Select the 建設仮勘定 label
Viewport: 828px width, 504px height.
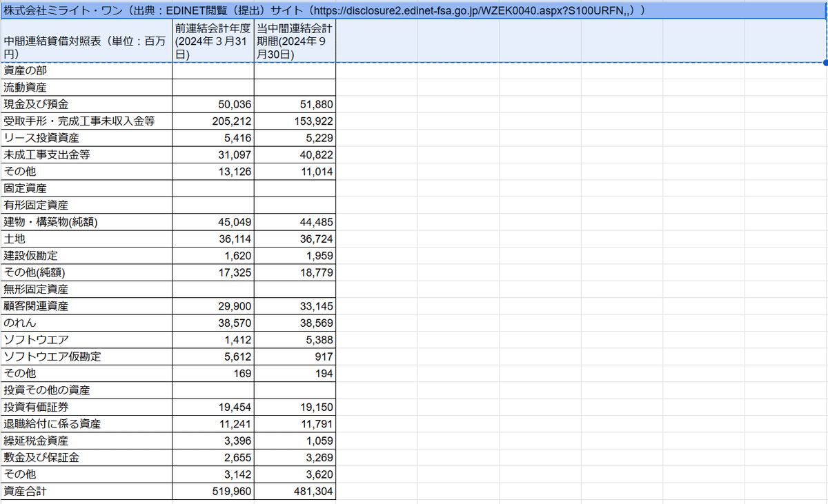click(87, 256)
